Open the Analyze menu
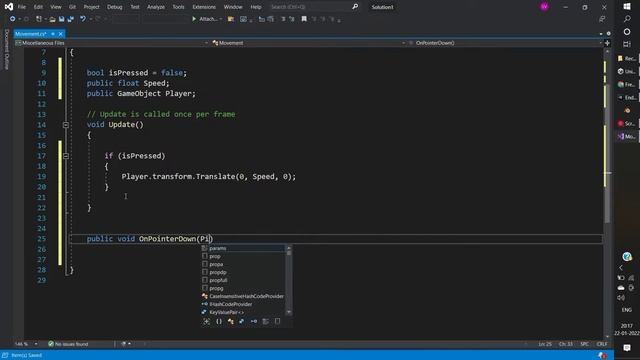The width and height of the screenshot is (640, 360). pos(156,7)
